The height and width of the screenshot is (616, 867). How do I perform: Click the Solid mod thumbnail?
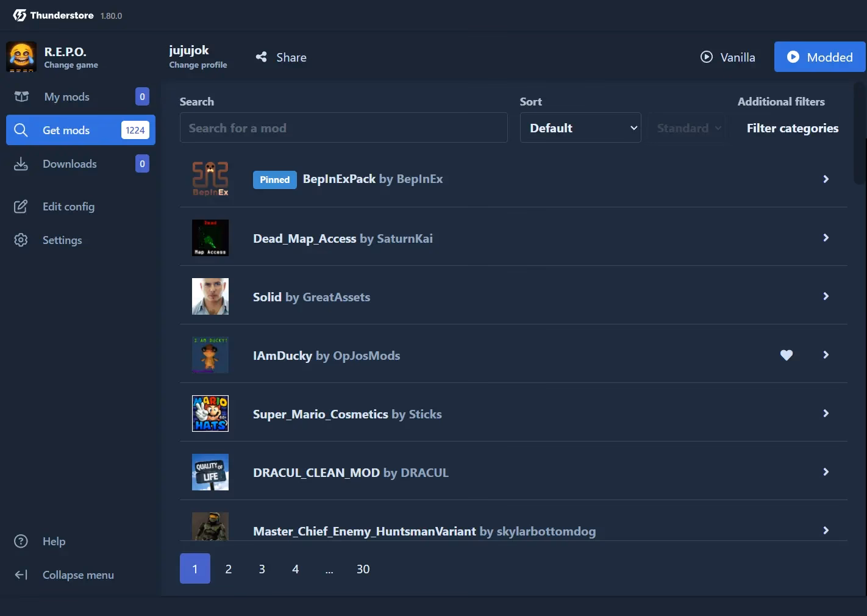point(210,296)
